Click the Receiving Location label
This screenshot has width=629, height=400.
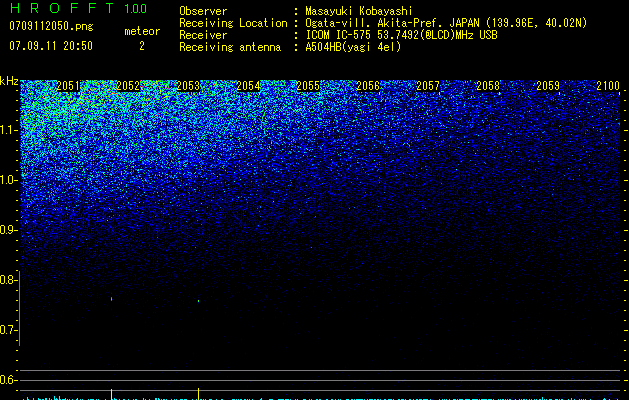[x=233, y=23]
